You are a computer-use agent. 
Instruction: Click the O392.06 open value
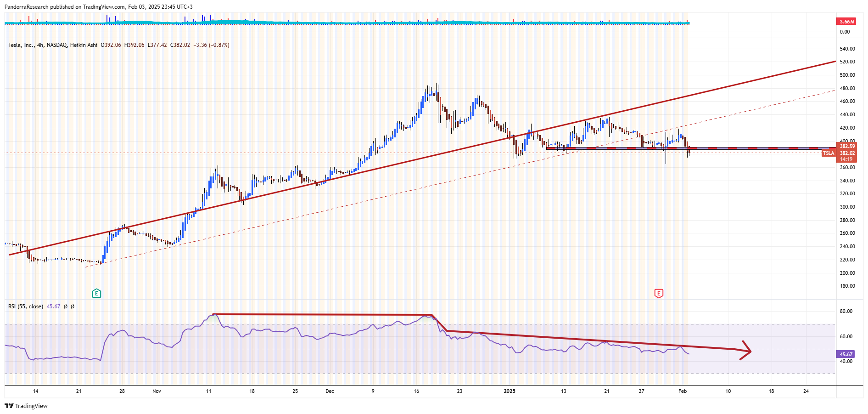pyautogui.click(x=111, y=45)
